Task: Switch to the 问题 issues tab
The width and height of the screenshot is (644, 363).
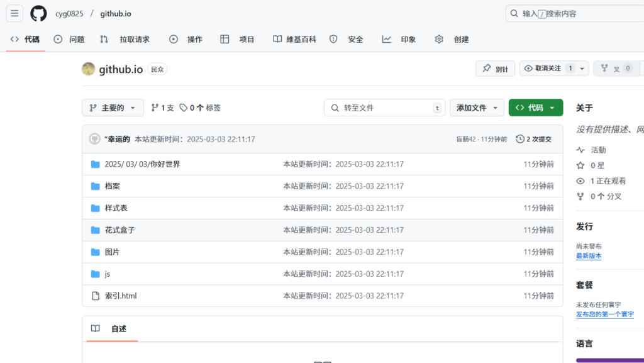Action: click(x=69, y=39)
